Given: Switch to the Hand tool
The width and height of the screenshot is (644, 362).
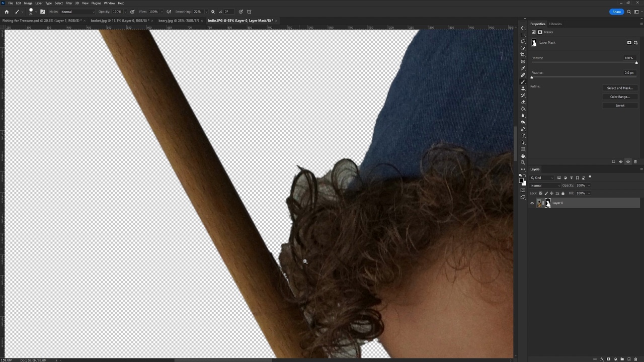Looking at the screenshot, I should (523, 156).
